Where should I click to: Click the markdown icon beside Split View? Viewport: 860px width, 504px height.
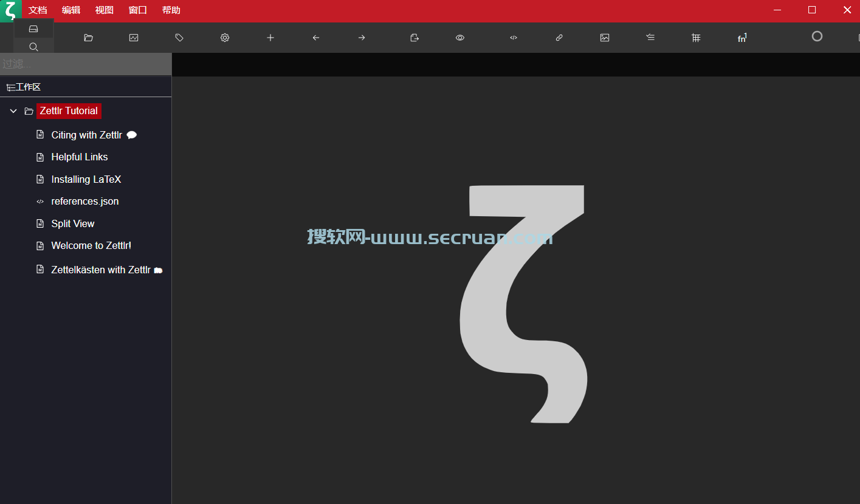click(40, 223)
